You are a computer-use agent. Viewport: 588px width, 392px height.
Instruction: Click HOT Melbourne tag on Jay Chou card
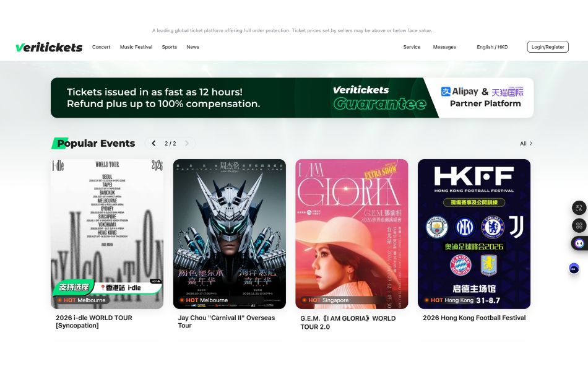tap(204, 300)
